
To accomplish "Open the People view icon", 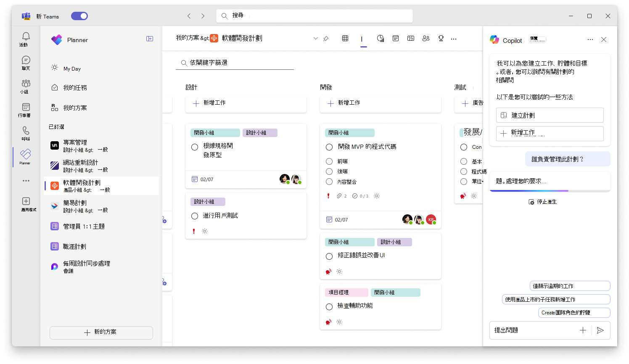I will (426, 38).
